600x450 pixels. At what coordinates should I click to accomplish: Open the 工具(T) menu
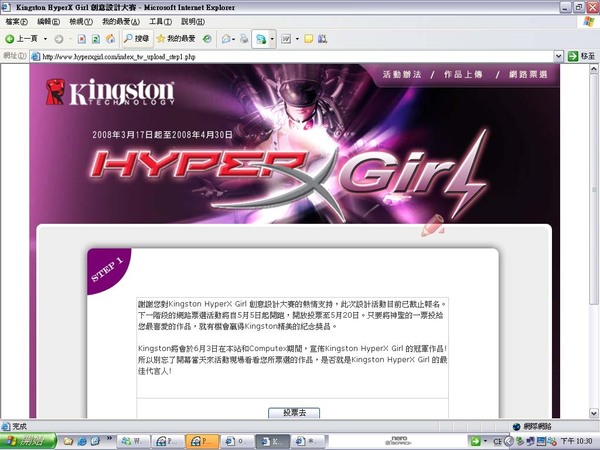[160, 22]
